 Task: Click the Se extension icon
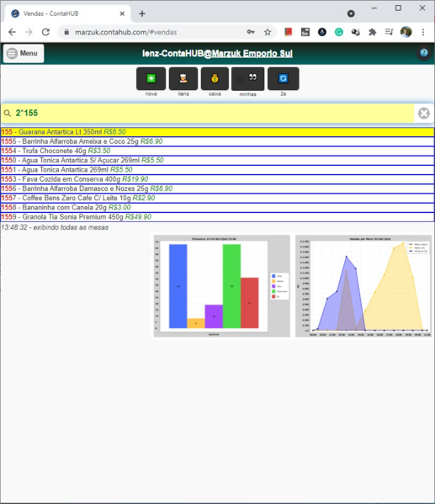pos(305,32)
